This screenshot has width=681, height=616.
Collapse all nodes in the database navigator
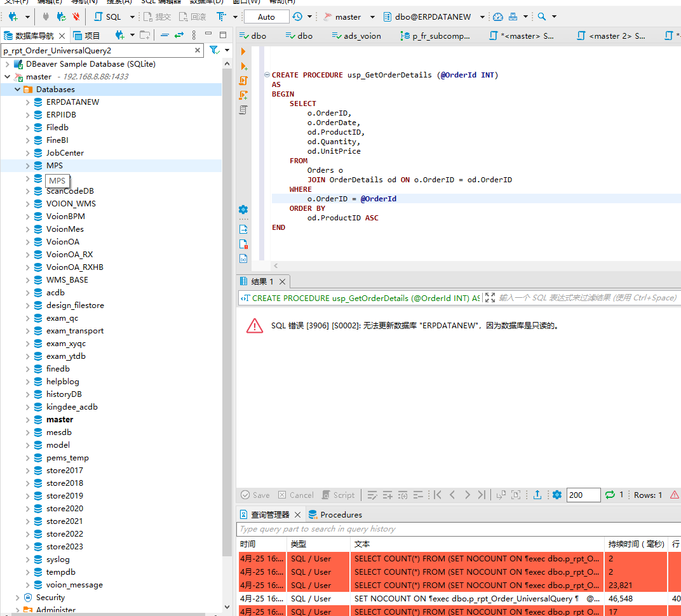click(x=165, y=35)
